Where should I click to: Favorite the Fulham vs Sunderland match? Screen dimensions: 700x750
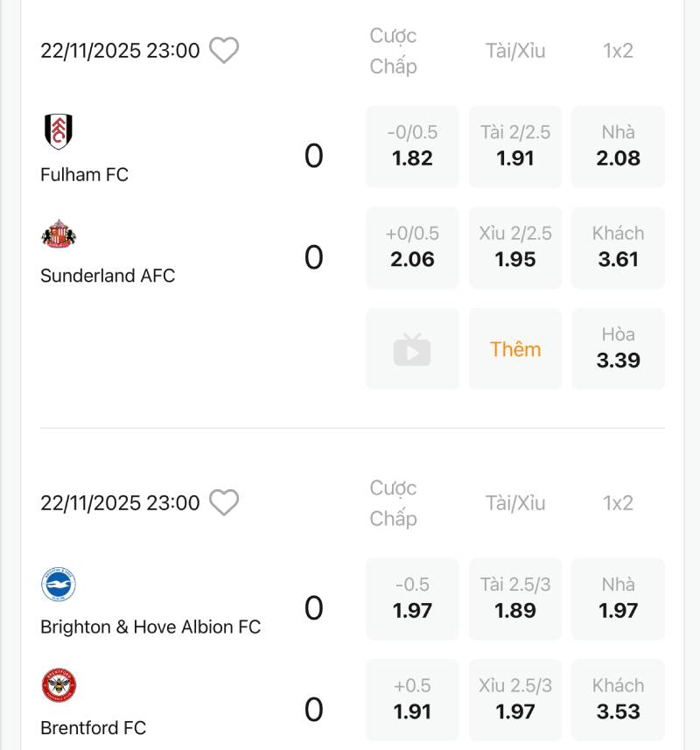click(224, 51)
